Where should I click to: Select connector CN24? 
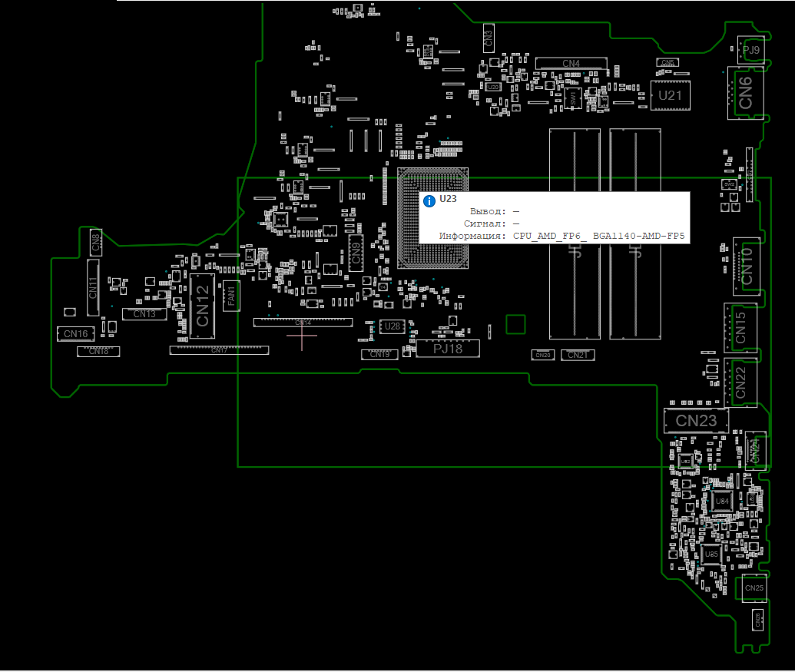tap(756, 451)
